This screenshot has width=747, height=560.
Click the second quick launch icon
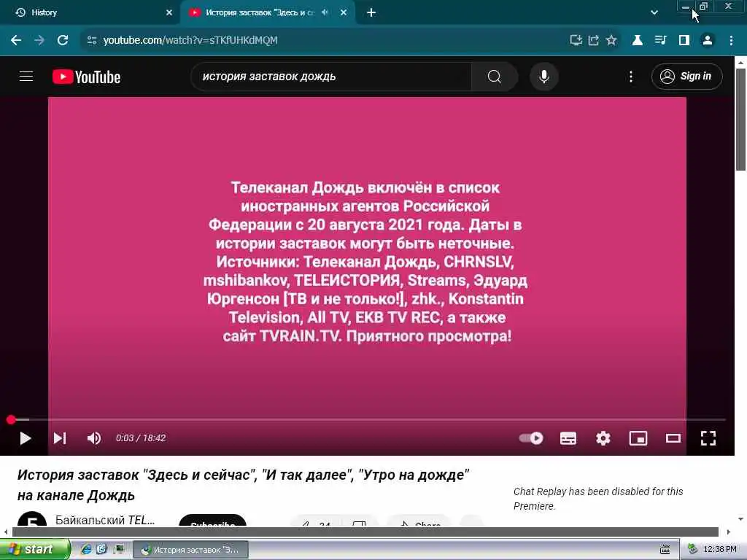pyautogui.click(x=101, y=550)
